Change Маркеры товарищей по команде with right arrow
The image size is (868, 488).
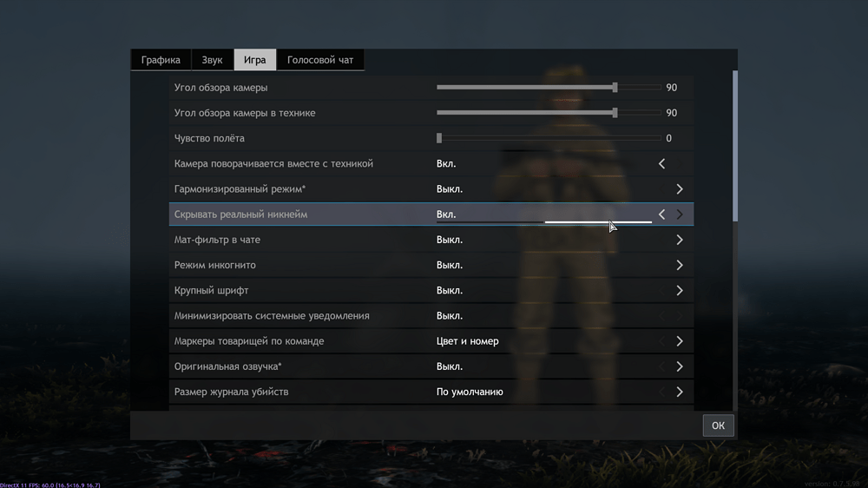[680, 341]
